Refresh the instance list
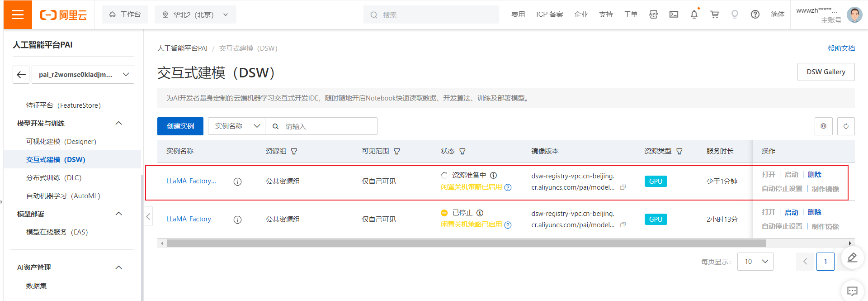 pos(846,126)
